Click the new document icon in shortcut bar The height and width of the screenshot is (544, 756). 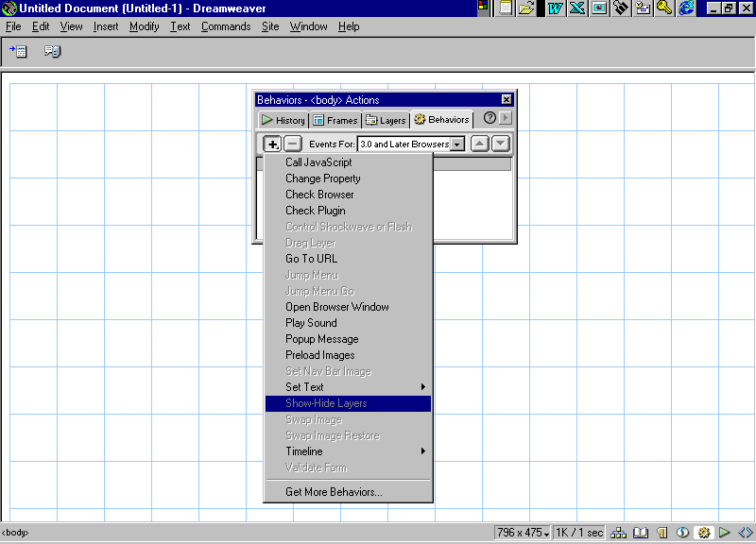506,8
